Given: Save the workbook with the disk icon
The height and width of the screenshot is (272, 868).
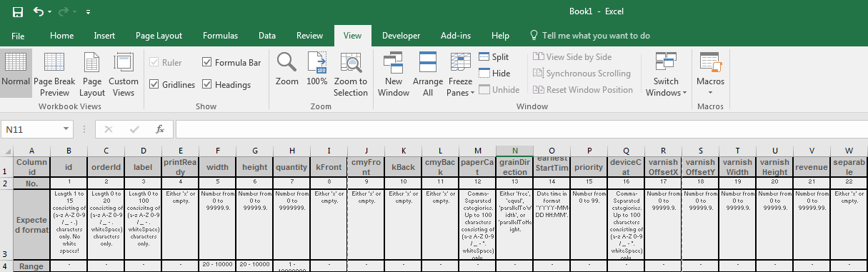Looking at the screenshot, I should click(18, 12).
